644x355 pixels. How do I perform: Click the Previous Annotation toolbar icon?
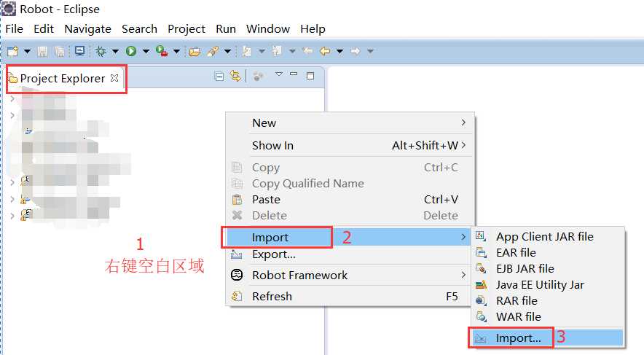click(x=278, y=51)
